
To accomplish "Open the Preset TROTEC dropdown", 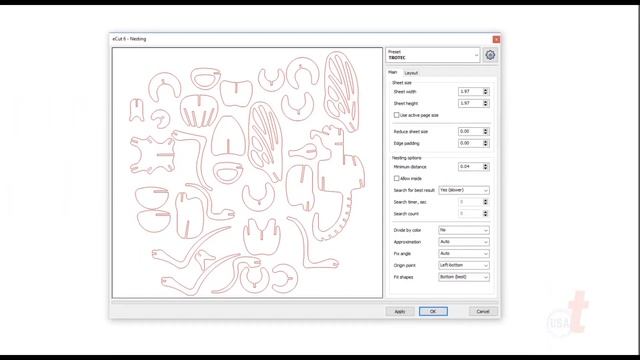I will [x=433, y=55].
